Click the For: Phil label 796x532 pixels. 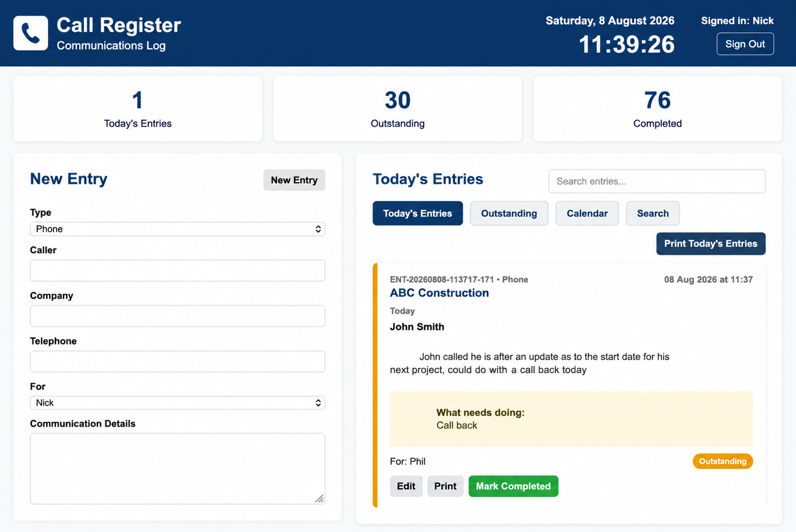pyautogui.click(x=408, y=461)
